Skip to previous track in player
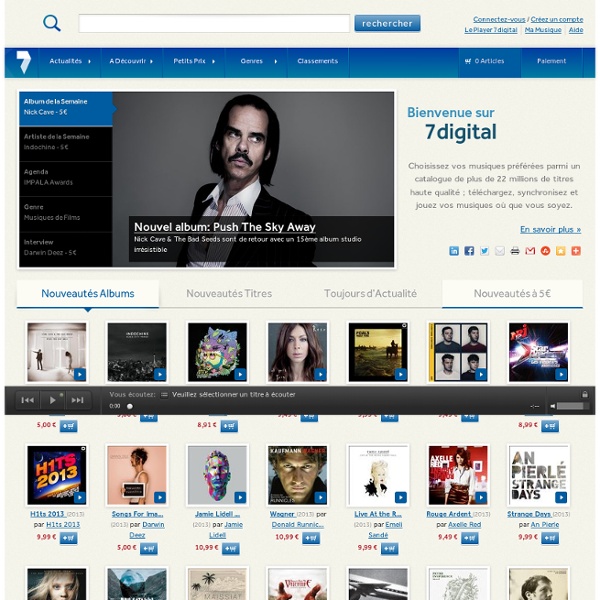Viewport: 600px width, 600px height. [27, 400]
